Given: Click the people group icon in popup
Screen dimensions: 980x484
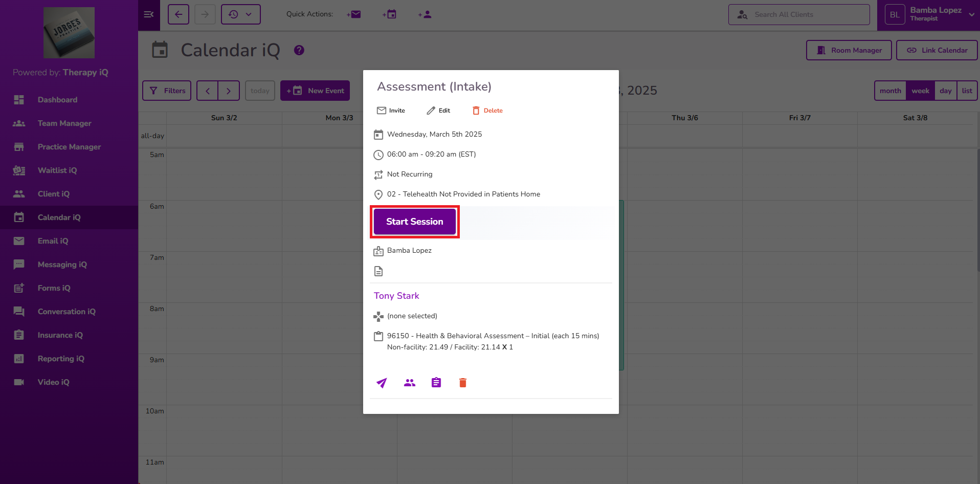Looking at the screenshot, I should point(410,383).
